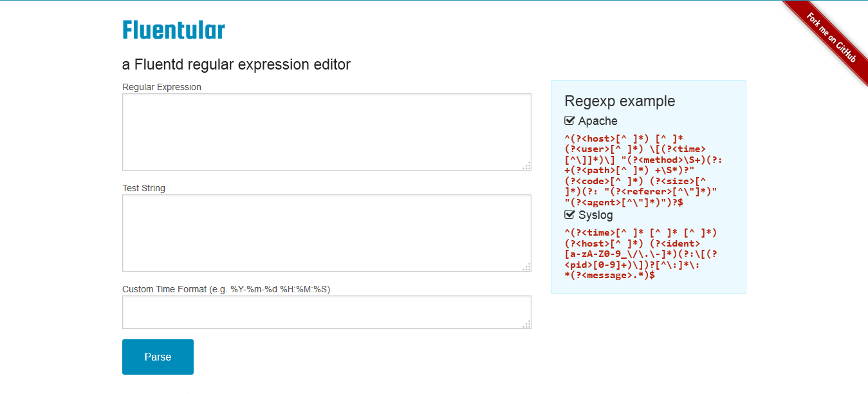Click the Syslog regex example code
This screenshot has width=868, height=394.
tap(640, 254)
